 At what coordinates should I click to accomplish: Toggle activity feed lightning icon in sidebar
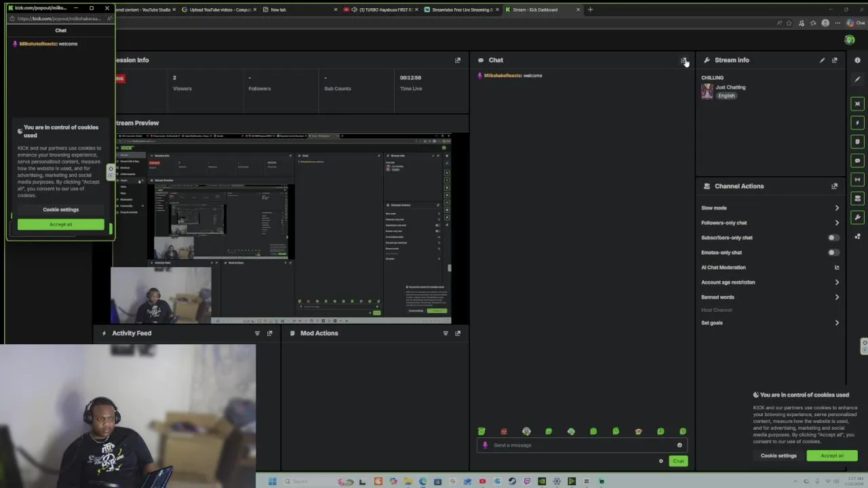[857, 123]
